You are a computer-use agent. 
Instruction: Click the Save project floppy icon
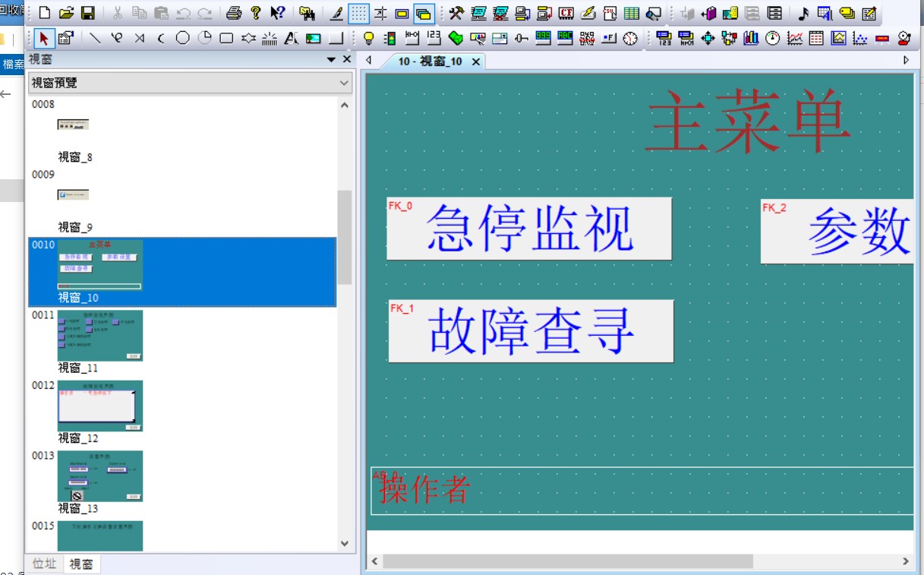tap(88, 13)
